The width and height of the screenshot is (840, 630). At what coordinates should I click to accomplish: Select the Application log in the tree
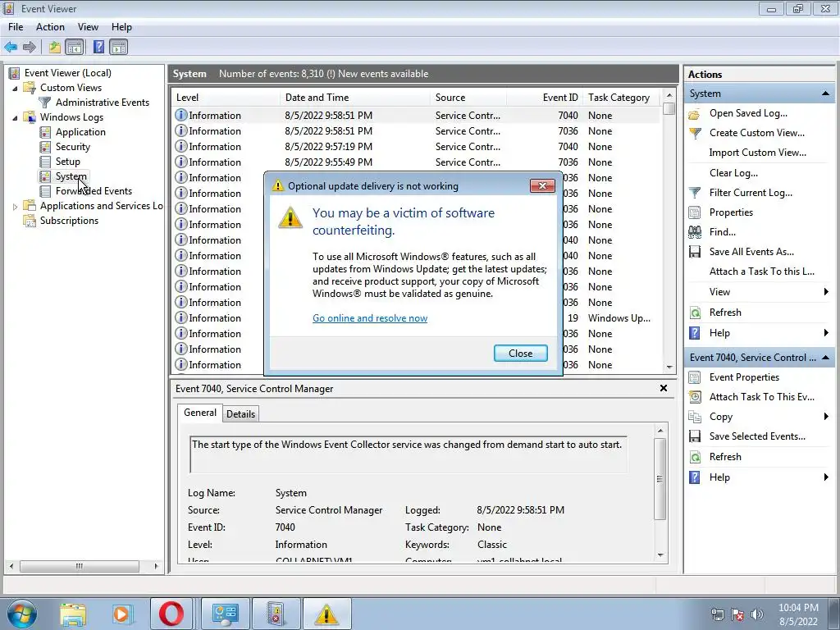[x=80, y=132]
